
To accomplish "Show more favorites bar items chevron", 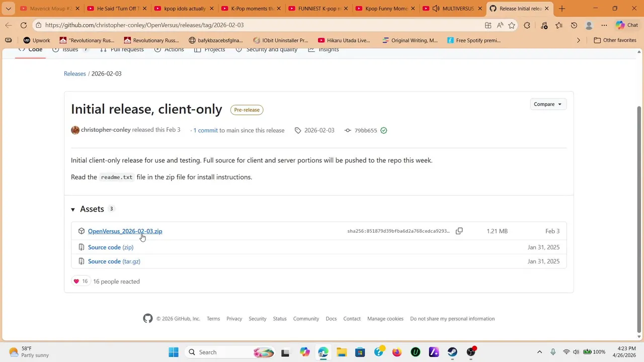I will click(579, 40).
